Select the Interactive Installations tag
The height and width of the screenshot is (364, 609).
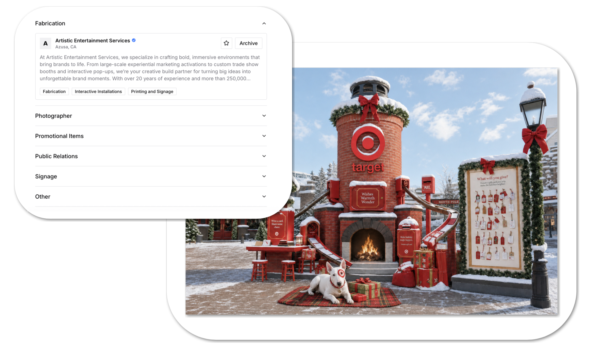coord(98,91)
